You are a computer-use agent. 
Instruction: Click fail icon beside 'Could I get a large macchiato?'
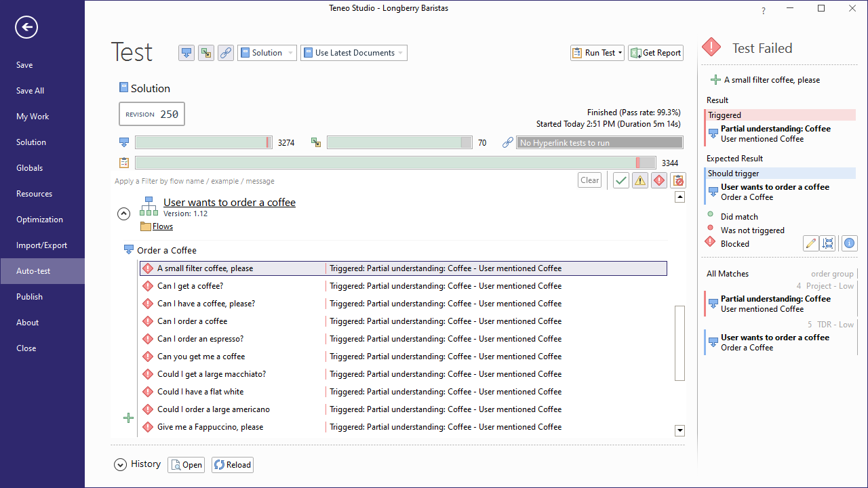(x=148, y=374)
